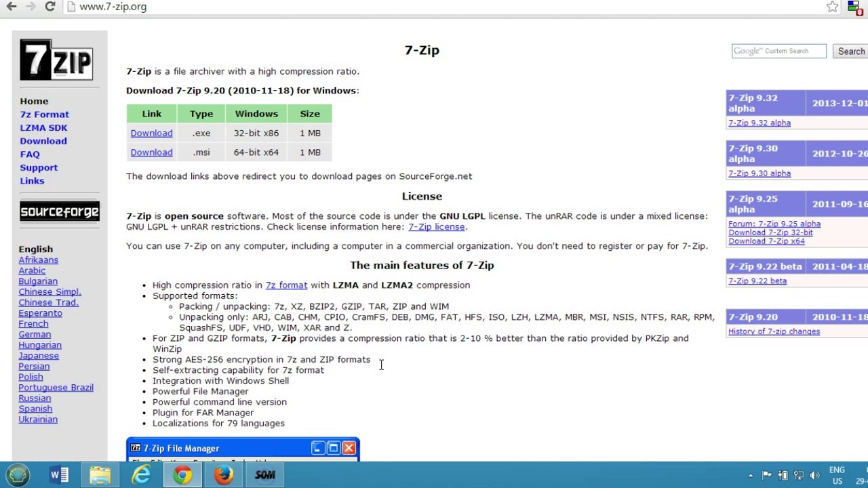This screenshot has width=868, height=488.
Task: Open the Download sidebar link
Action: click(x=43, y=141)
